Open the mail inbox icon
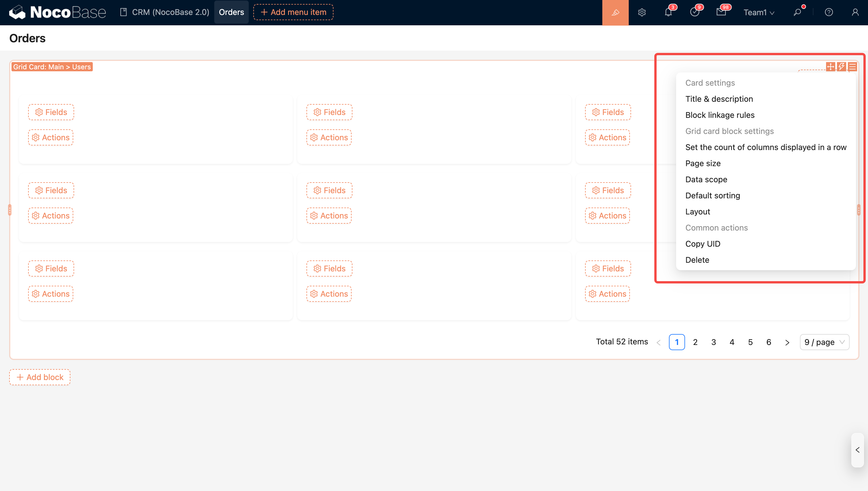The width and height of the screenshot is (868, 491). [x=721, y=12]
